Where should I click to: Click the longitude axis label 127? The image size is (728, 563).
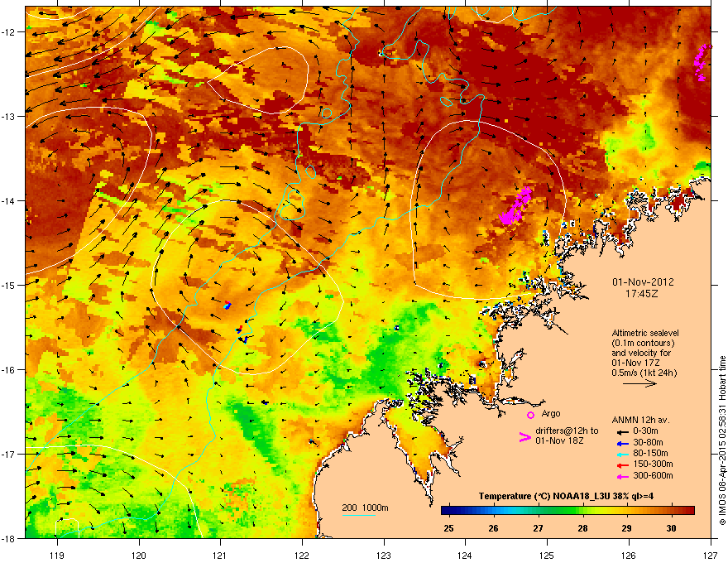coord(711,555)
